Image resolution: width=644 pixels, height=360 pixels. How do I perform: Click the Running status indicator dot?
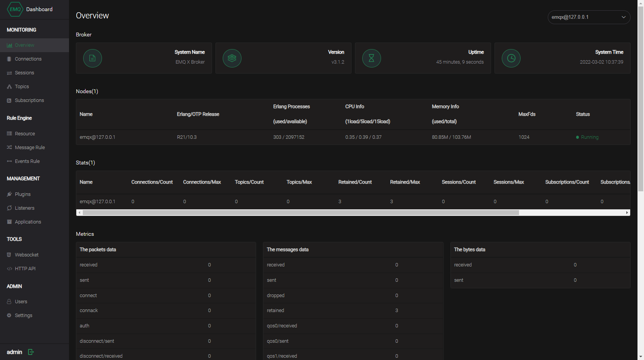click(x=577, y=137)
